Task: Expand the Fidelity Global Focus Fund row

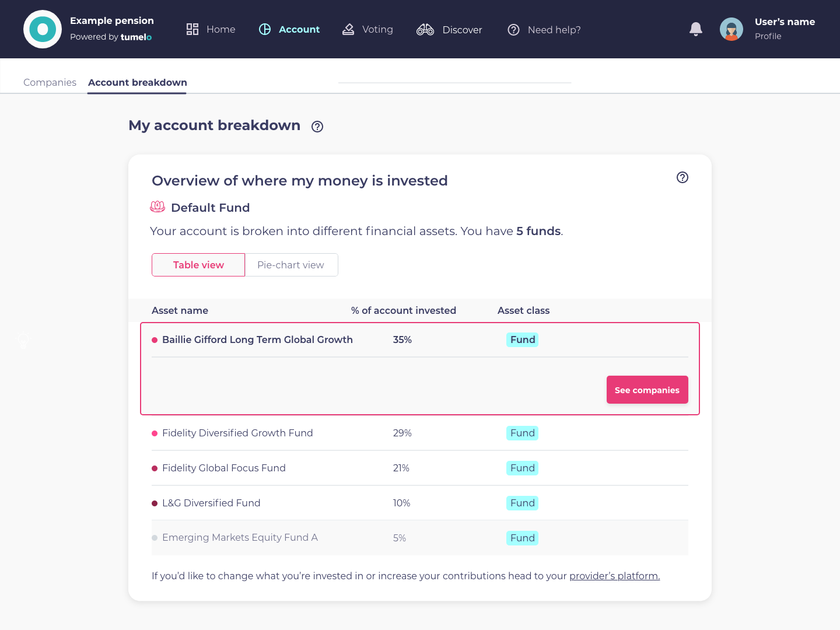Action: coord(420,468)
